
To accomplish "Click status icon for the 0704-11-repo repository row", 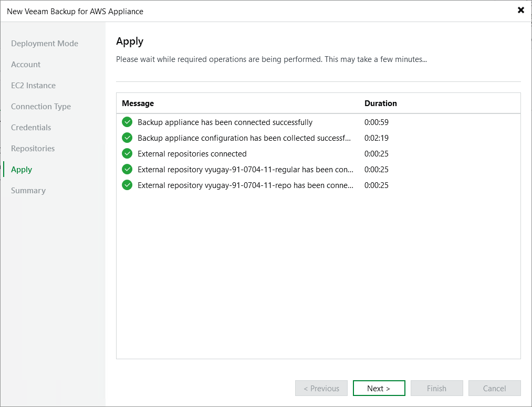I will coord(127,185).
